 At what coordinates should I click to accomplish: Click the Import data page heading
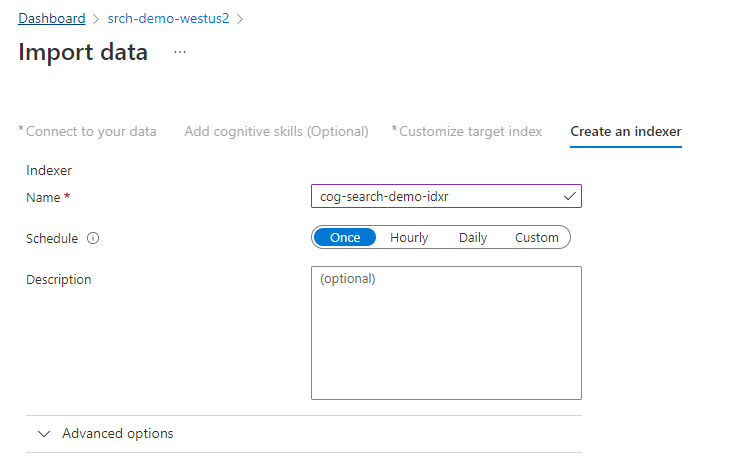83,52
